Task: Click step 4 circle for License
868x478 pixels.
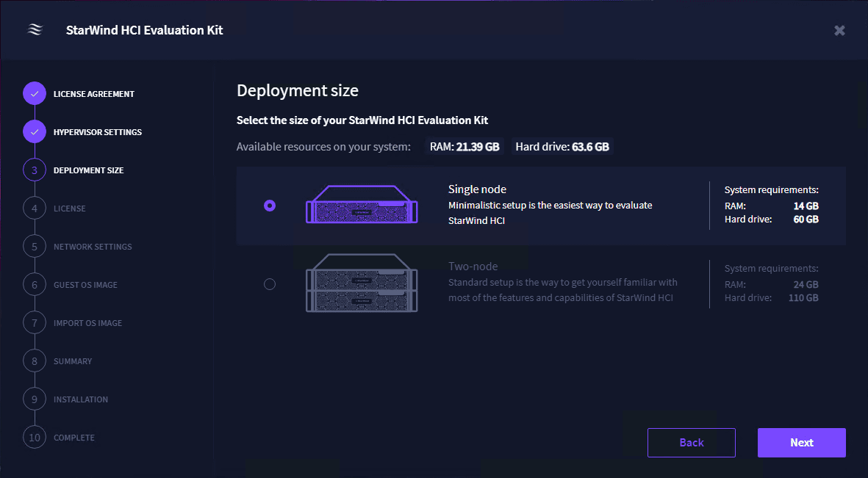Action: (x=35, y=209)
